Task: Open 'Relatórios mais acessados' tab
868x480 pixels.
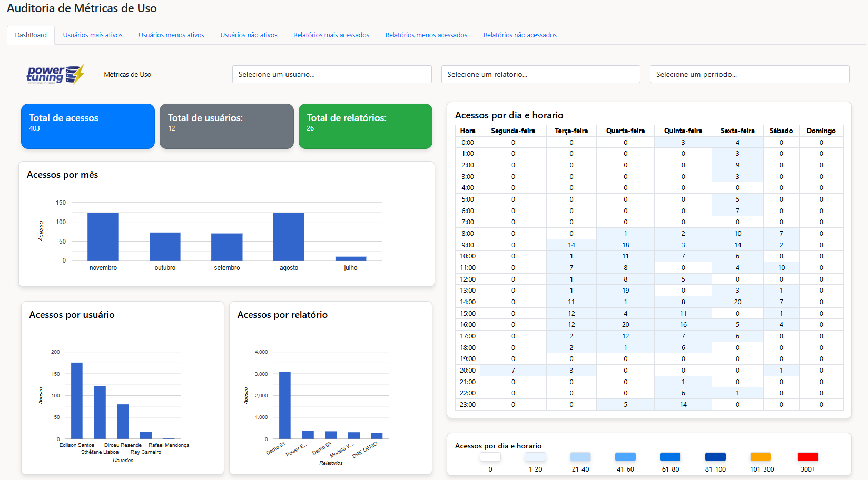Action: pos(331,35)
